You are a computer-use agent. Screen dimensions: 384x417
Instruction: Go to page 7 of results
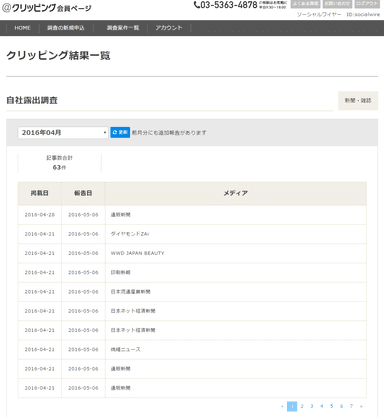click(351, 406)
